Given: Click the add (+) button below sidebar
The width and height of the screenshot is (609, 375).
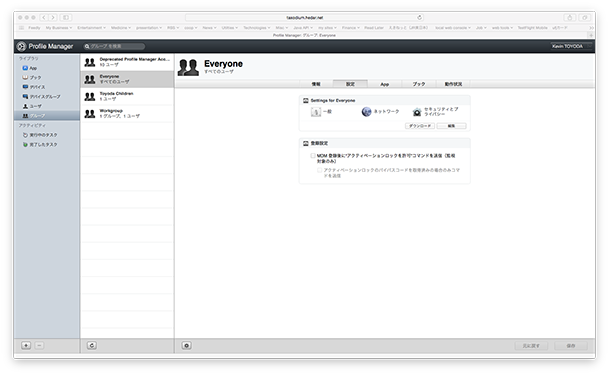Looking at the screenshot, I should click(26, 345).
